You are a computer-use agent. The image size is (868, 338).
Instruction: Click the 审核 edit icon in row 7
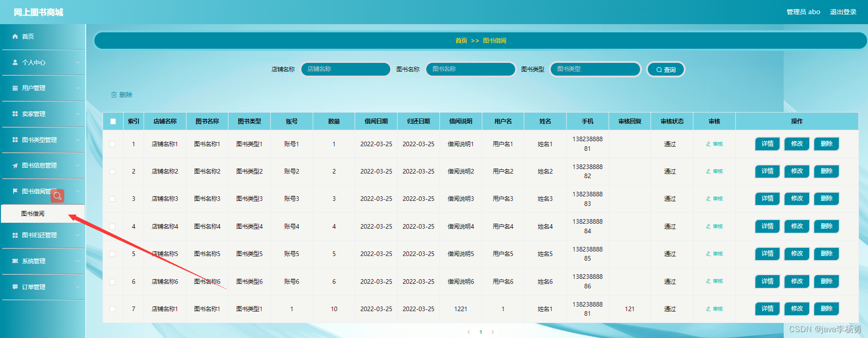click(x=708, y=309)
